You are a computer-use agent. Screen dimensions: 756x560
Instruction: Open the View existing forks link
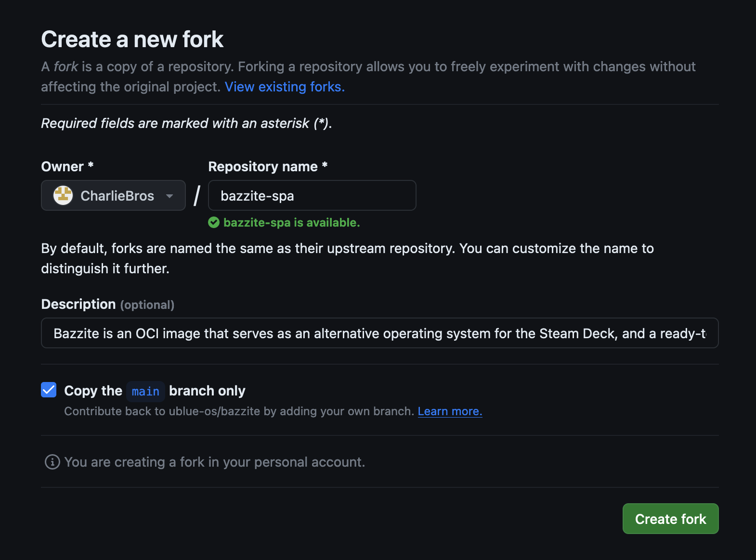coord(285,87)
